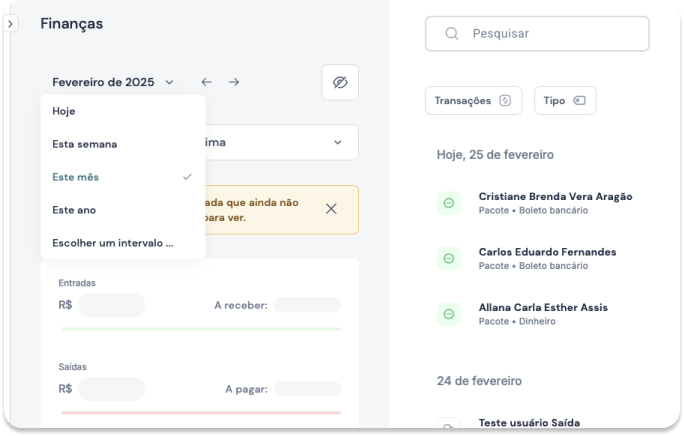Go to previous month arrow
The height and width of the screenshot is (436, 684).
coord(206,82)
